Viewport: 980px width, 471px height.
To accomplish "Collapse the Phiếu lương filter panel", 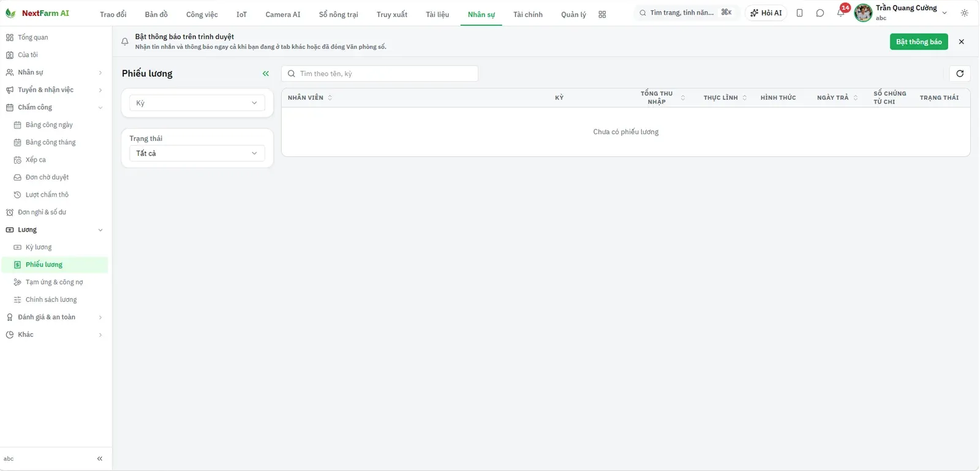I will [266, 73].
